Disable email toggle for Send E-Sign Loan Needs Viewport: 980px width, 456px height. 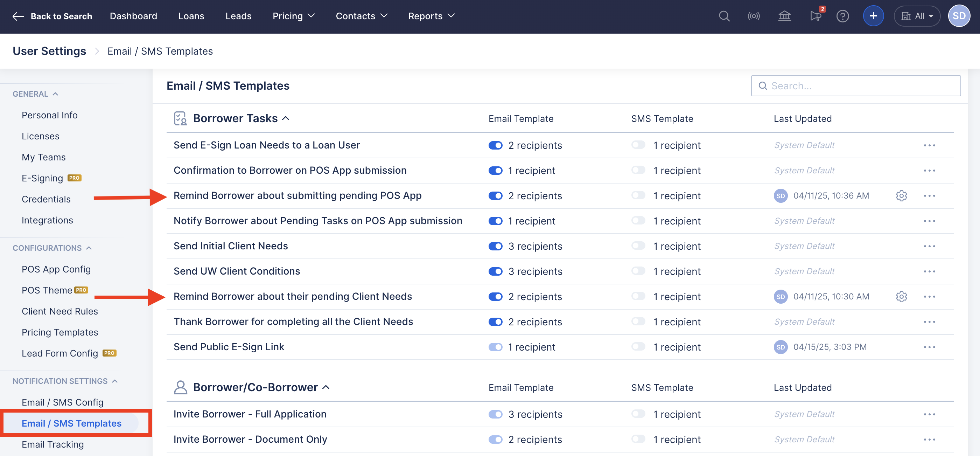pos(495,145)
